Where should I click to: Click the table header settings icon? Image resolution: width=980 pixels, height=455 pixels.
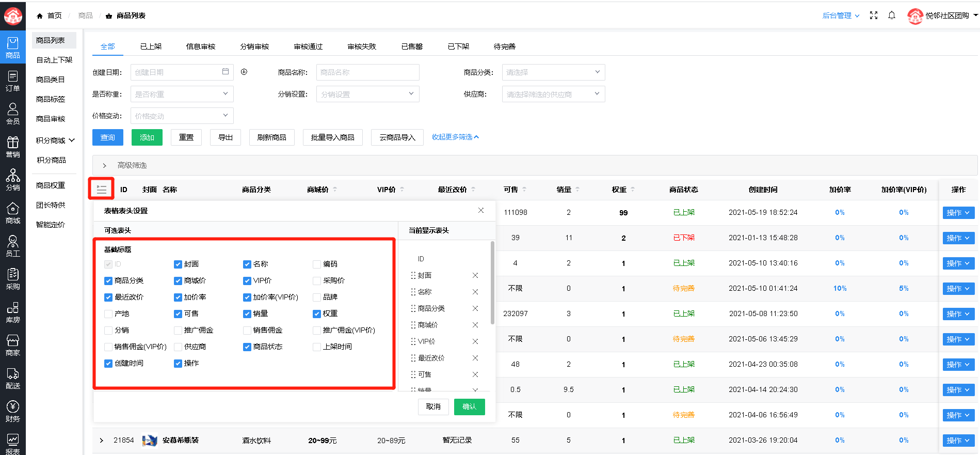click(102, 190)
